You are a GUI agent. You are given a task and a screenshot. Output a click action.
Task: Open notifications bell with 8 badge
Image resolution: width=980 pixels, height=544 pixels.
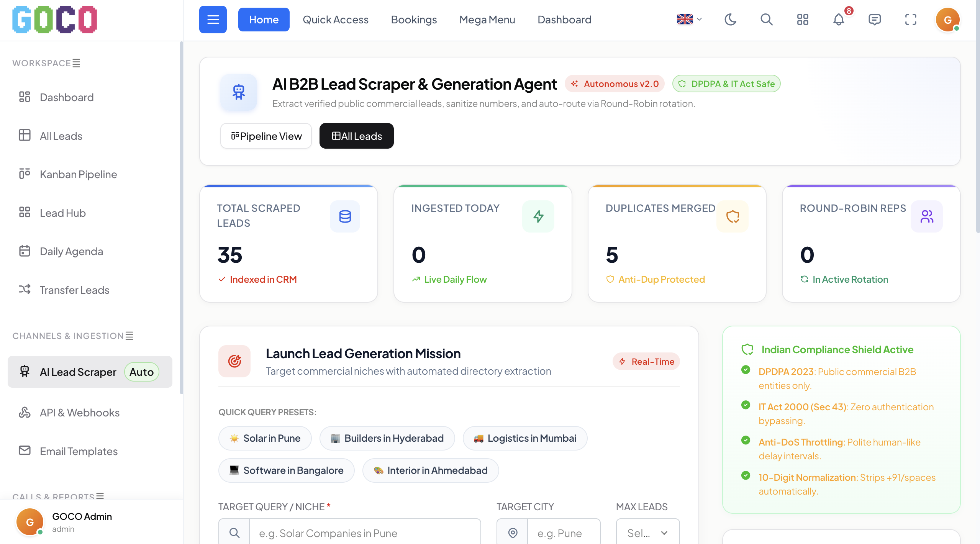tap(839, 20)
